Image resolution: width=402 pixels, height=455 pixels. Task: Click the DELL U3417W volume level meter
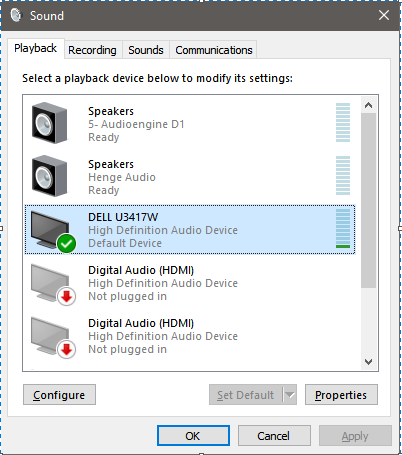343,229
